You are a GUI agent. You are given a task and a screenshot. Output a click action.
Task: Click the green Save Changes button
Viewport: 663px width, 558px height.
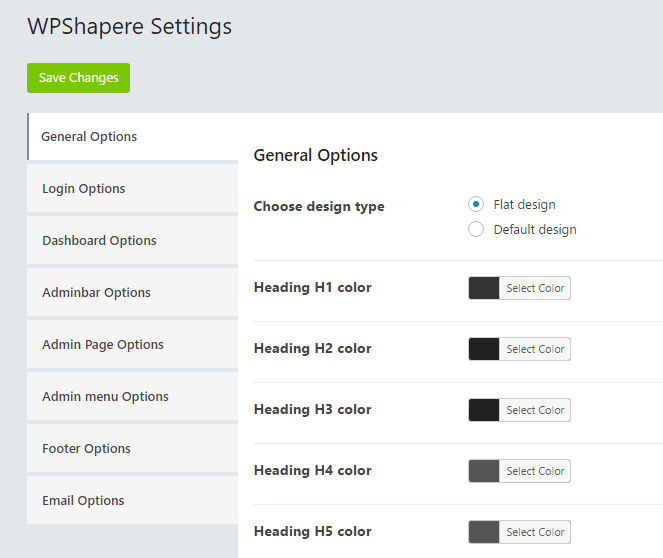tap(78, 78)
